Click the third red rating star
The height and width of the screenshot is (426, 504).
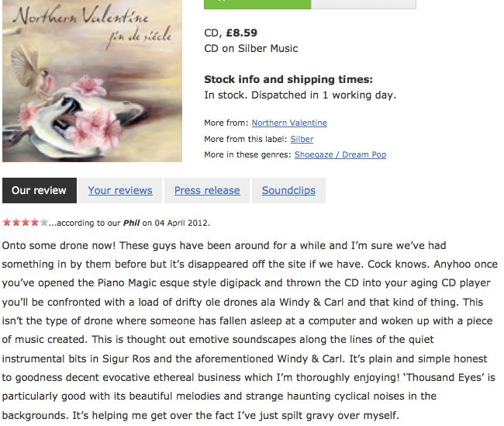[x=26, y=223]
